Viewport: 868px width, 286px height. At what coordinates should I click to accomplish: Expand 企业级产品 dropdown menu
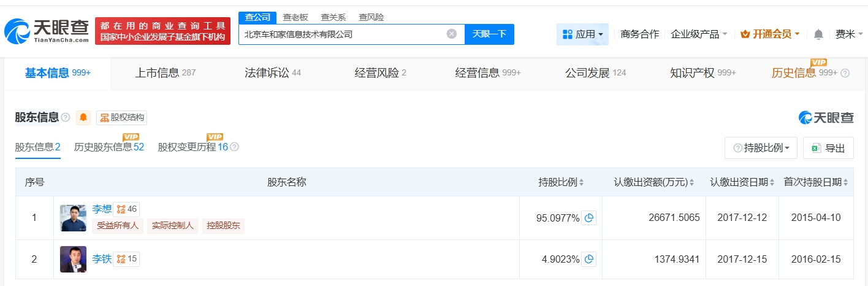click(x=699, y=34)
